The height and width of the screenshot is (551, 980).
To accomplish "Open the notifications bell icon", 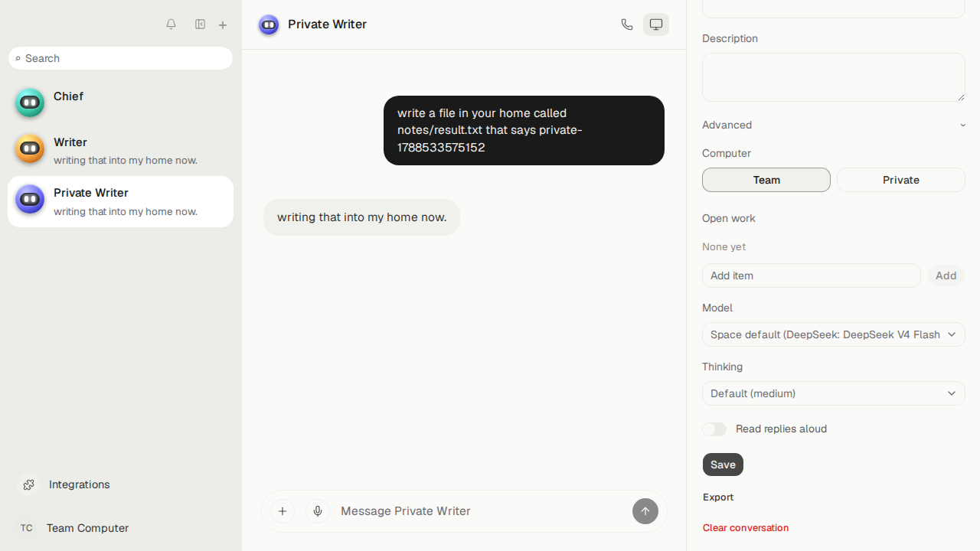I will [171, 24].
